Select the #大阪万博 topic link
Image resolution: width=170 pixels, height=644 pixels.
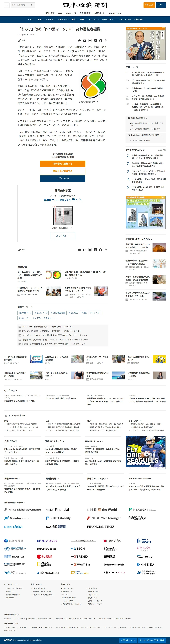[138, 19]
